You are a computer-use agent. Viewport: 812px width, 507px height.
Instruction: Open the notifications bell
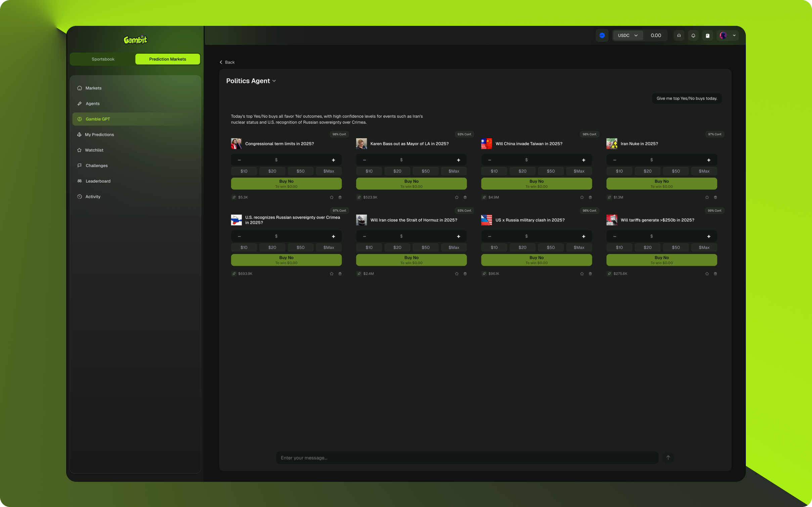pyautogui.click(x=693, y=35)
